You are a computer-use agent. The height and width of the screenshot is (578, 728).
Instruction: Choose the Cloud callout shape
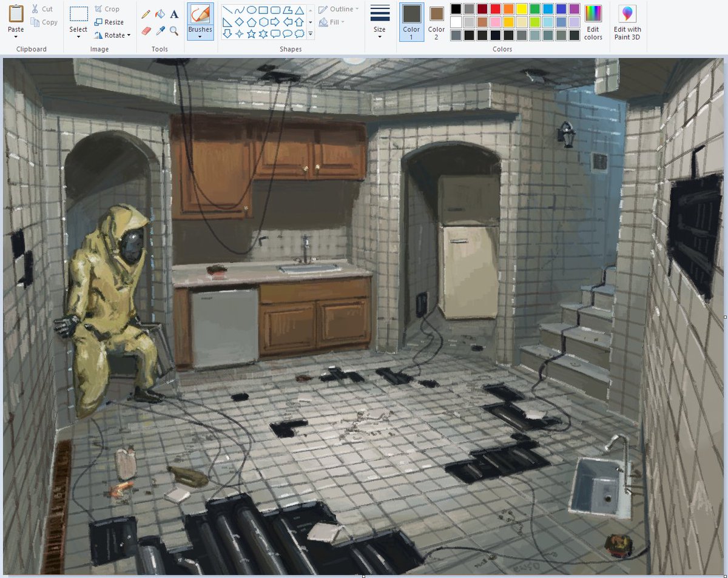coord(300,34)
